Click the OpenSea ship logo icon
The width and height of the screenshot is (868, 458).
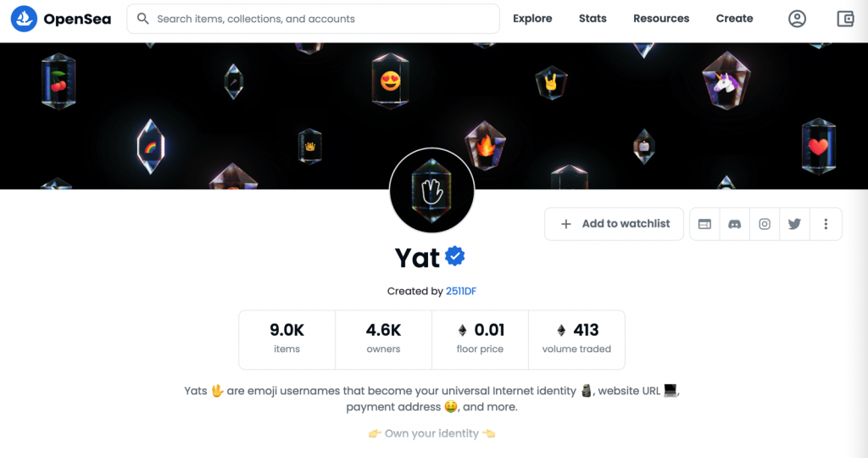(x=24, y=19)
